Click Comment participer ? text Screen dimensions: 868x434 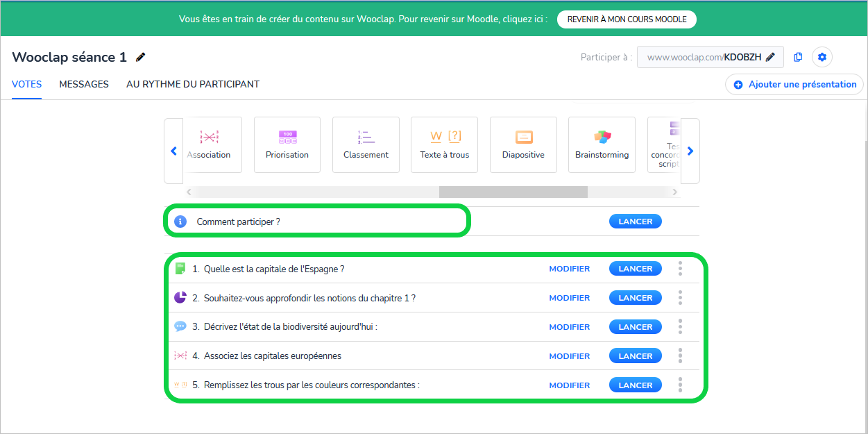click(x=239, y=222)
